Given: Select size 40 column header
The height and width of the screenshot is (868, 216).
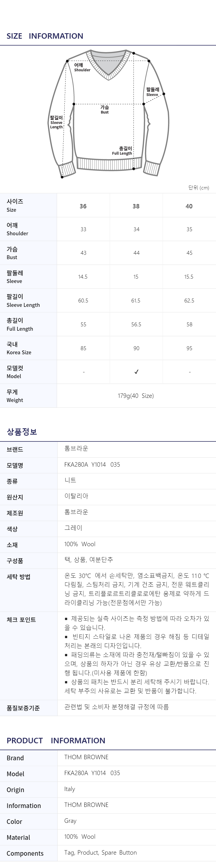Looking at the screenshot, I should 189,206.
